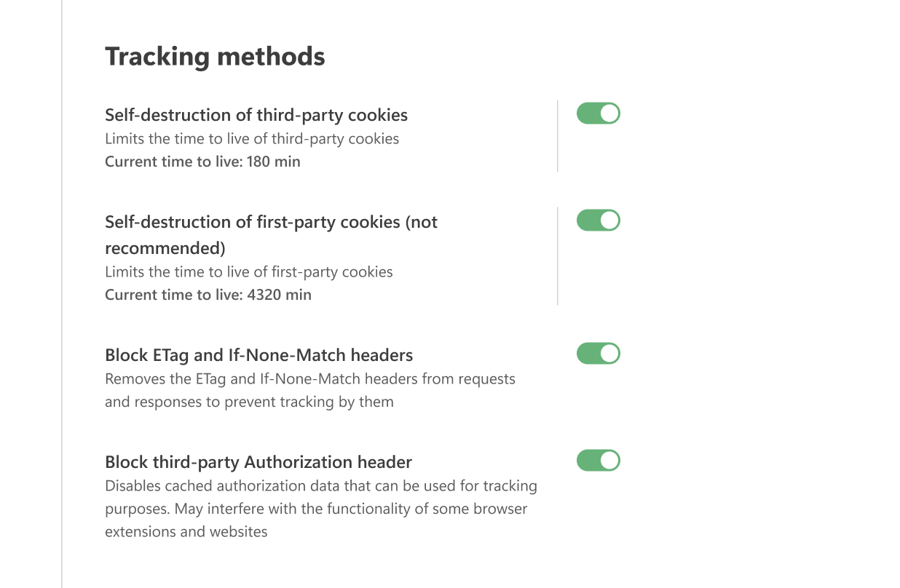
Task: Click the first-party cookies description text
Action: click(248, 271)
